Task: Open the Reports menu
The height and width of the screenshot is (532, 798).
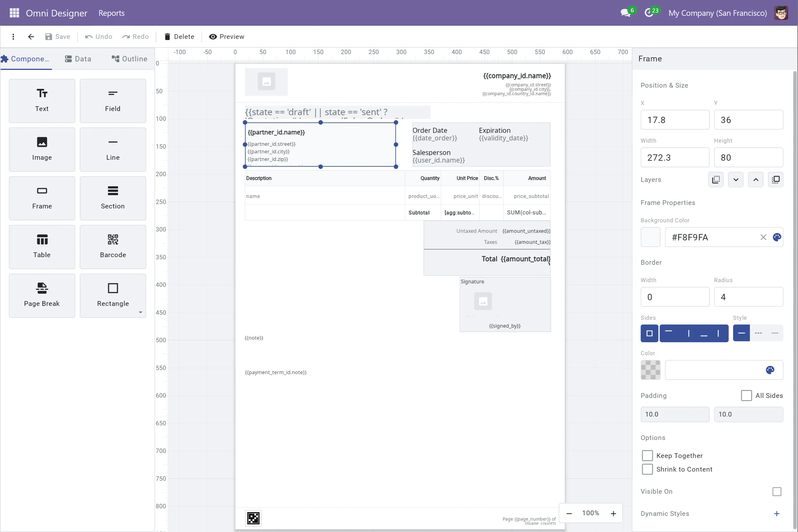Action: pos(111,13)
